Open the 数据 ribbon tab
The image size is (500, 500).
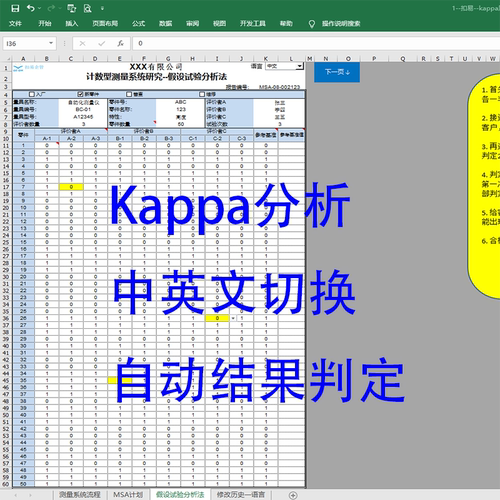click(165, 24)
